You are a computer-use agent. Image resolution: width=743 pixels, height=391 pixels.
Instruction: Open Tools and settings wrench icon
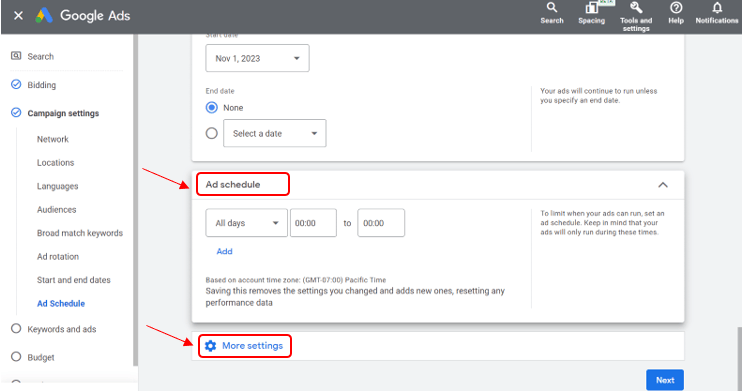635,8
